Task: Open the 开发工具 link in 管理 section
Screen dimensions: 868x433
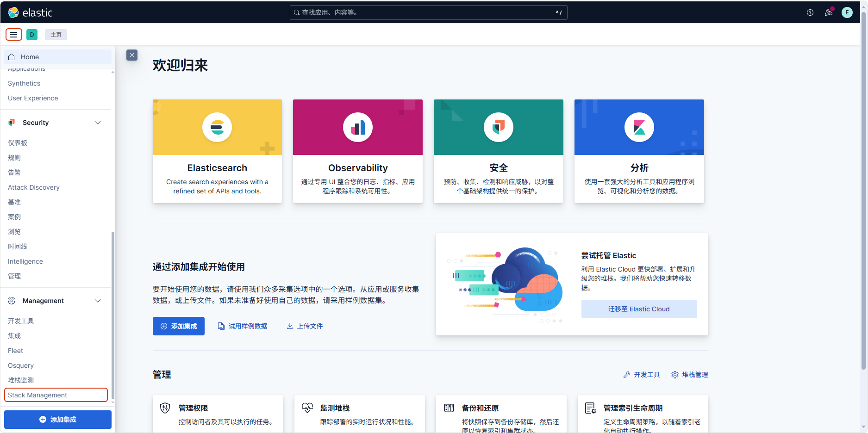Action: [642, 375]
